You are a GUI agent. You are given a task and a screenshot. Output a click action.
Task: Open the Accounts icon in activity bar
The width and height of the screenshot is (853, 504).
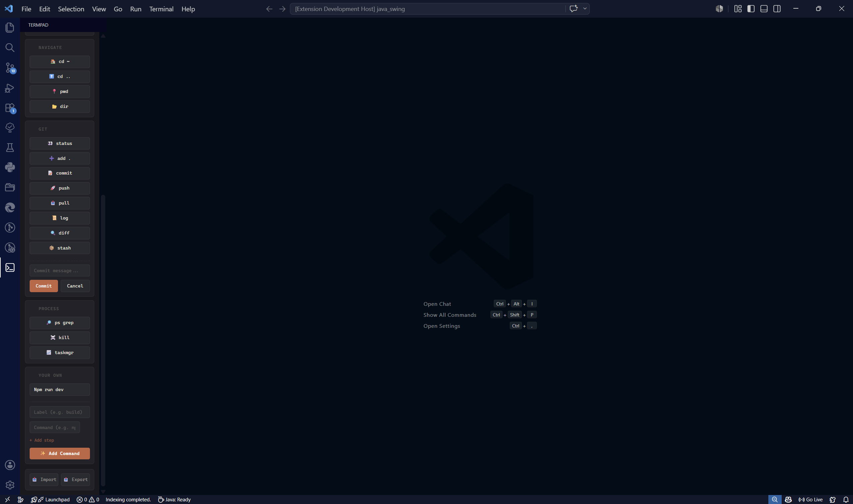point(10,465)
